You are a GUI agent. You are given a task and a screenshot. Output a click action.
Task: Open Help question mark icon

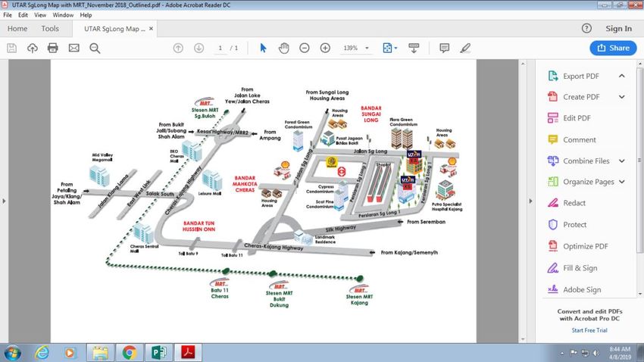[586, 28]
